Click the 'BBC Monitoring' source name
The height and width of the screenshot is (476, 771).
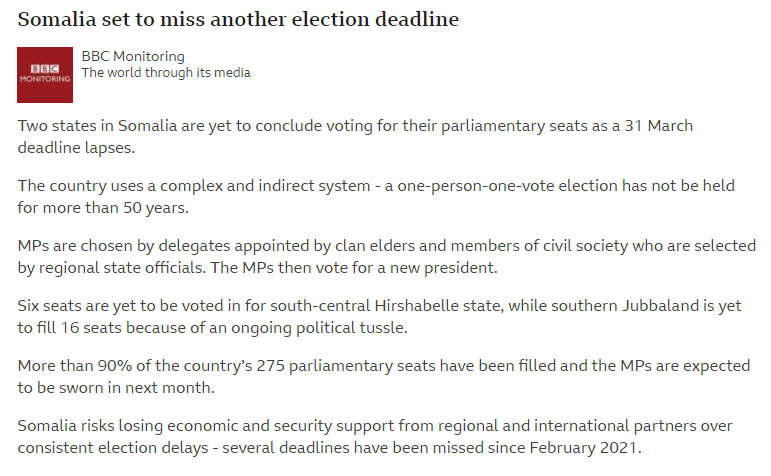coord(133,56)
